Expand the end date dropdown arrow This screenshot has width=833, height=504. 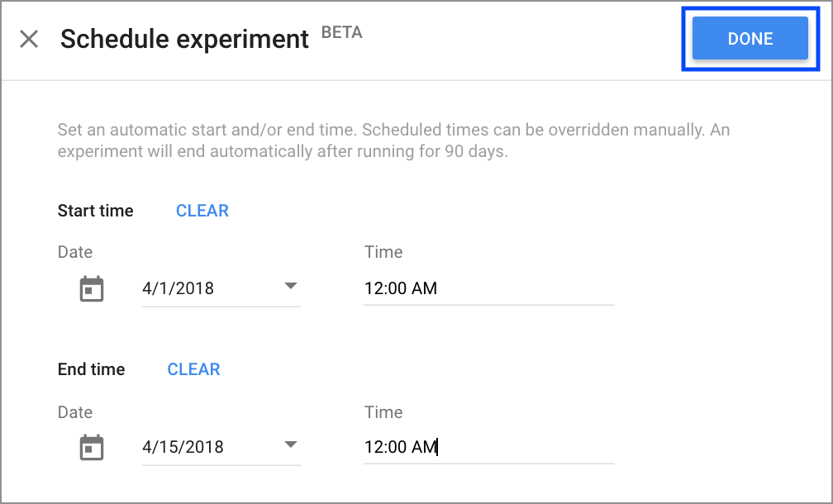pyautogui.click(x=290, y=445)
